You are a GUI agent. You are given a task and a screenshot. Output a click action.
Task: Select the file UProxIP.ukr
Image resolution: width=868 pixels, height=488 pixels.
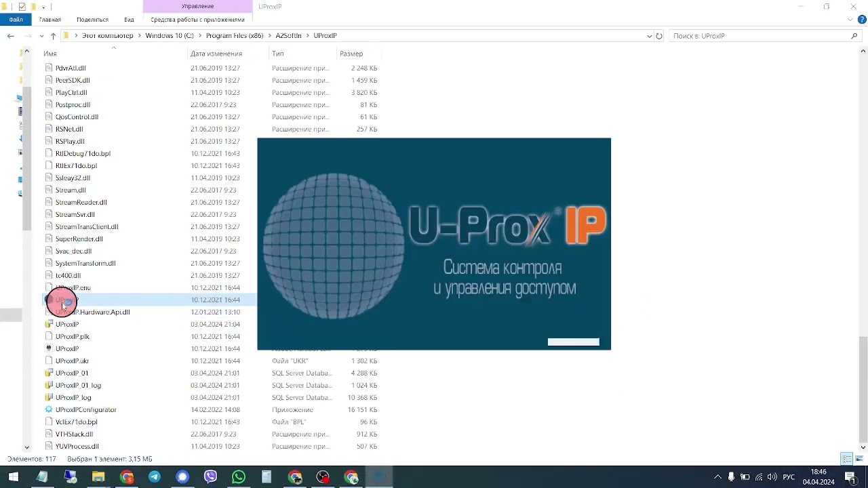[72, 361]
